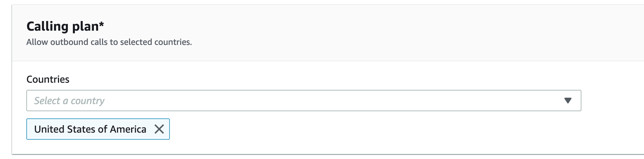Screen dimensions: 644x159
Task: Click the Countries field label
Action: [48, 79]
